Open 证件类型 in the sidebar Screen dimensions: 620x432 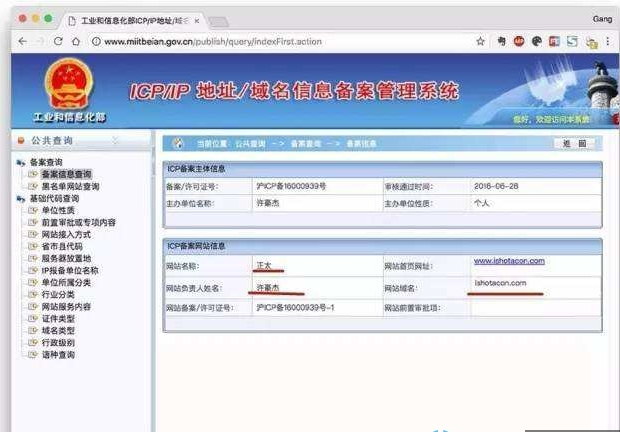(x=58, y=319)
